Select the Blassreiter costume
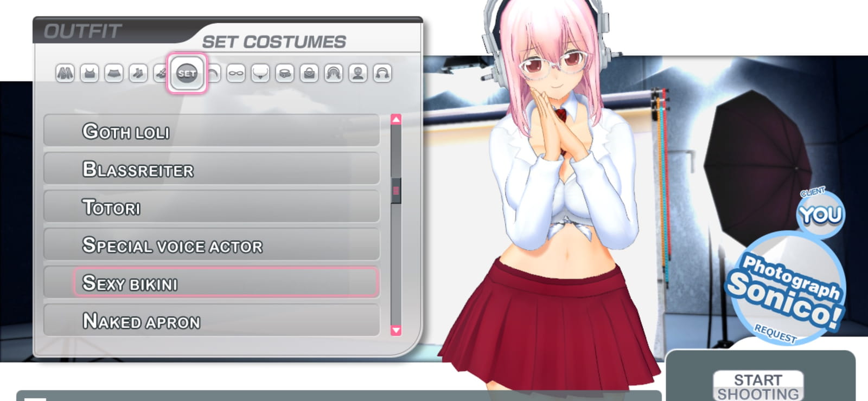The height and width of the screenshot is (401, 868). (212, 169)
